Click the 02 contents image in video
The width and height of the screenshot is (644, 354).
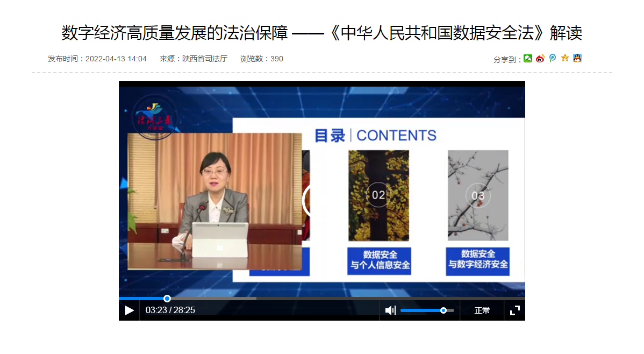click(x=378, y=195)
